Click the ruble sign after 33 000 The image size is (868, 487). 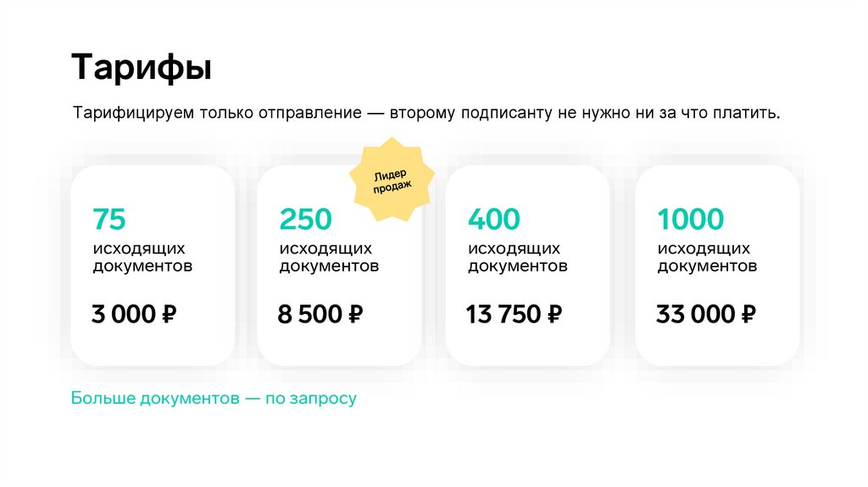point(748,315)
